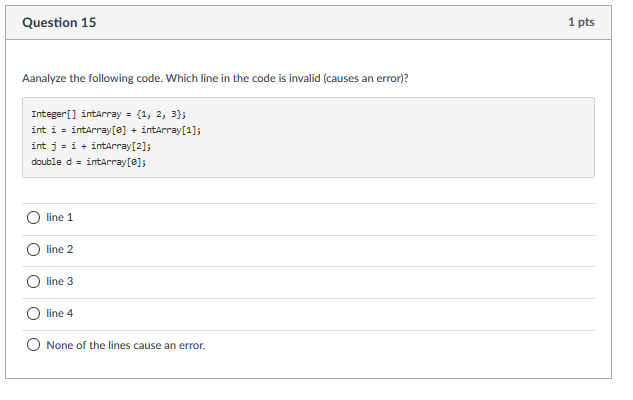Click the "line 4" answer label text
The height and width of the screenshot is (400, 633).
tap(60, 313)
